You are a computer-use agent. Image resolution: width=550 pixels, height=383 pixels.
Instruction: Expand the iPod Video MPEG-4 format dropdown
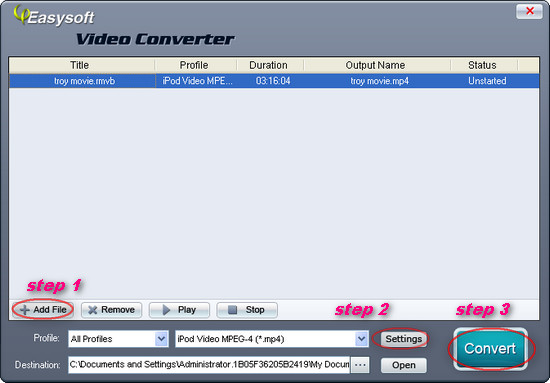point(361,339)
